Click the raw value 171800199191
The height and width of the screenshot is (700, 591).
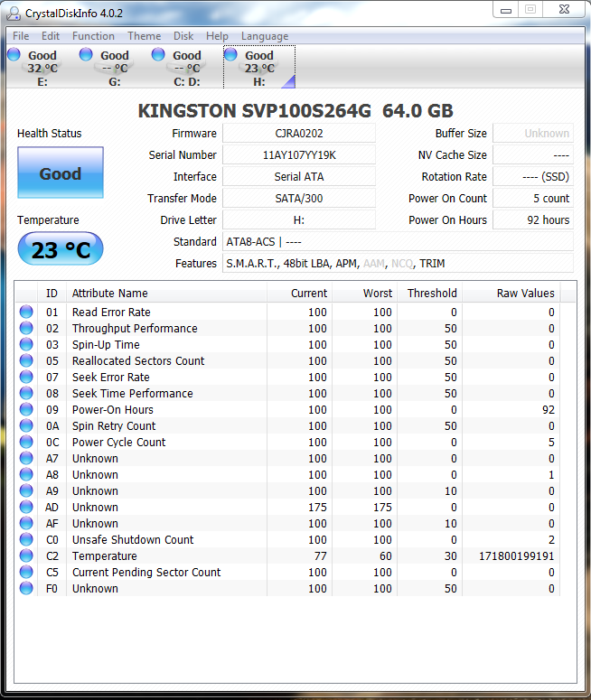(x=516, y=555)
